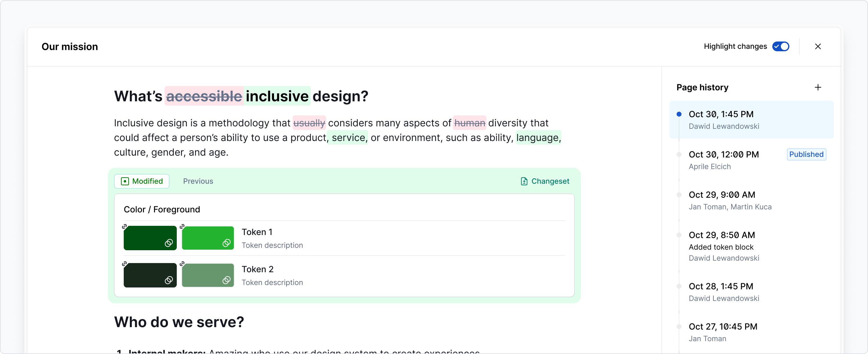Close the Our mission history view

[x=818, y=47]
